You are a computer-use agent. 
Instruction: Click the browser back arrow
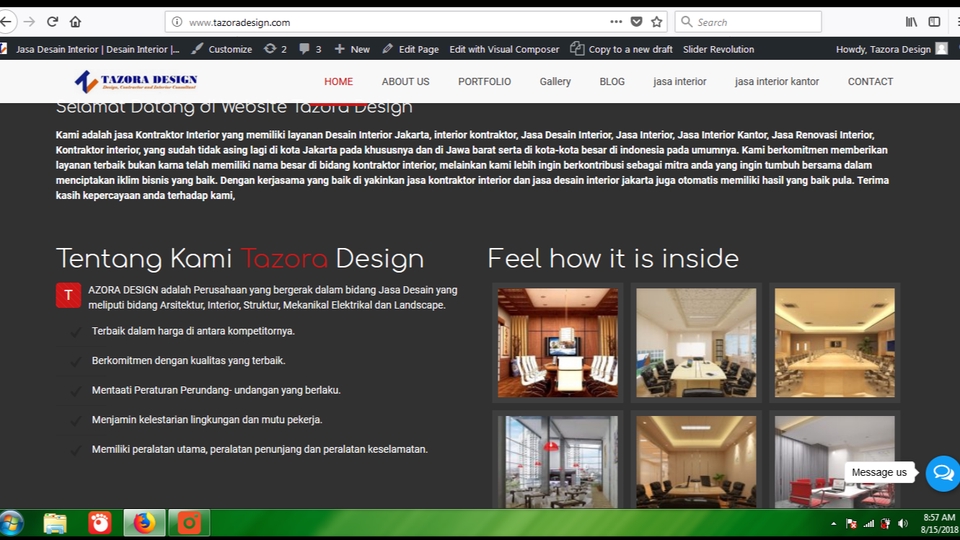(x=6, y=22)
